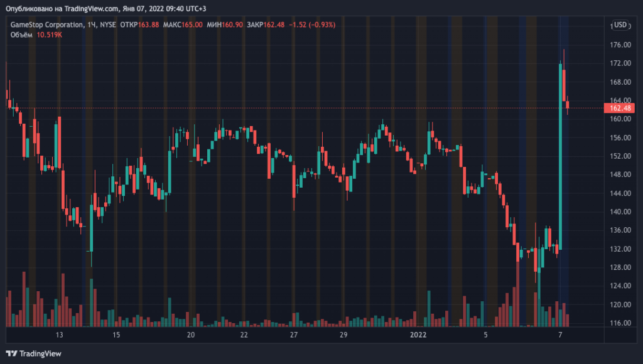Click the Объём volume indicator label
The image size is (643, 364).
[22, 35]
